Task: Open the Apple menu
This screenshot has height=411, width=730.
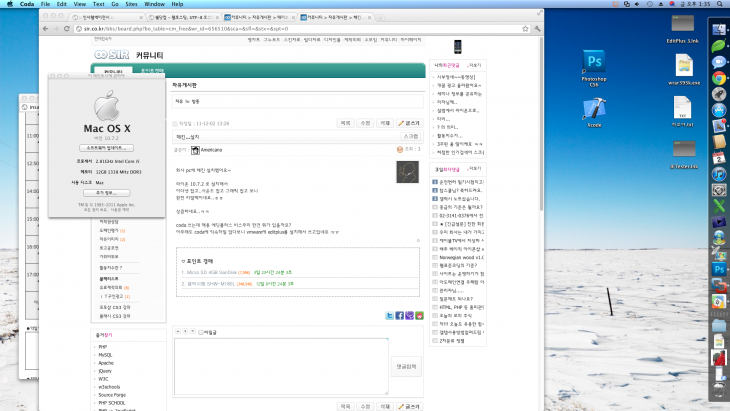Action: coord(9,4)
